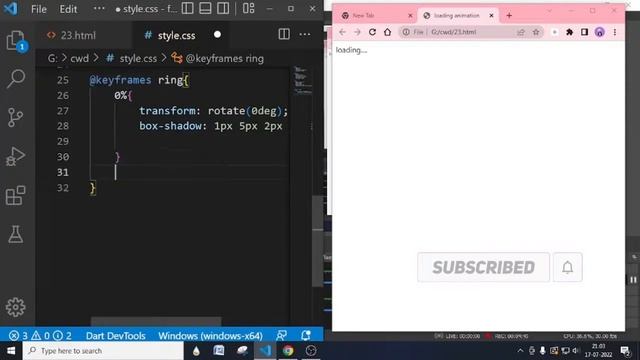Click the notification bell beside SUBSCRIBED
This screenshot has height=360, width=640.
pyautogui.click(x=568, y=267)
